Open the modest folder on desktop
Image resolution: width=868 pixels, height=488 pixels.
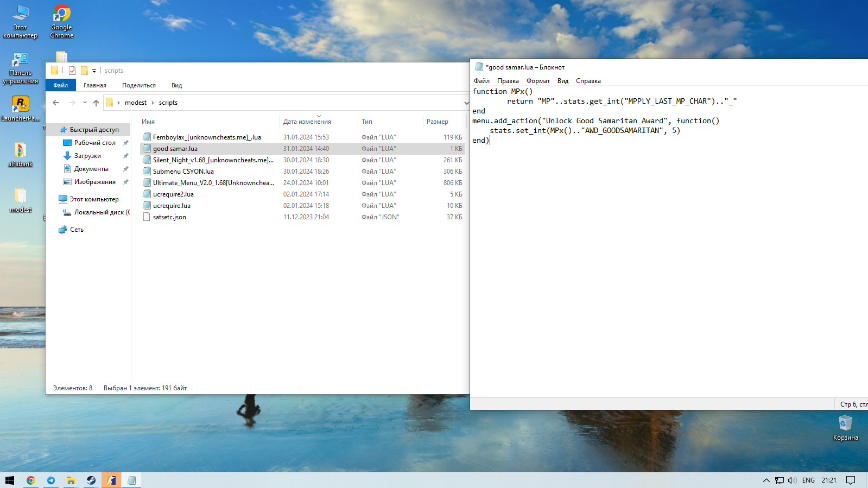point(20,200)
